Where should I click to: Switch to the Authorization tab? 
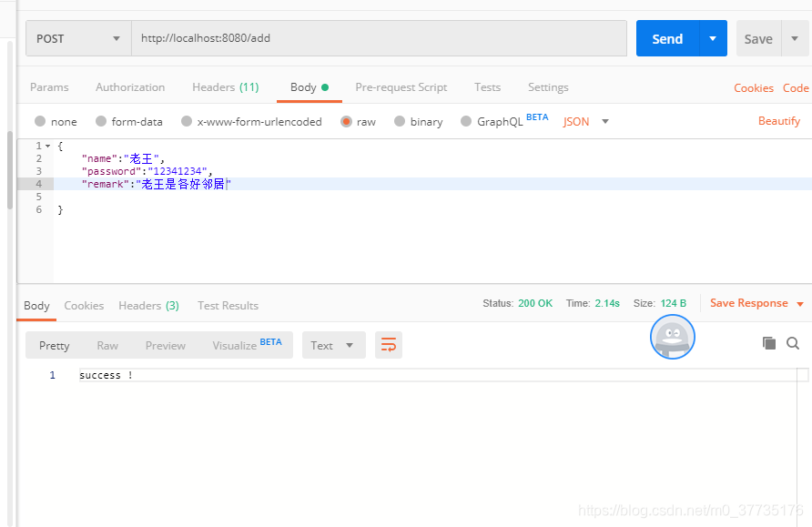point(130,87)
